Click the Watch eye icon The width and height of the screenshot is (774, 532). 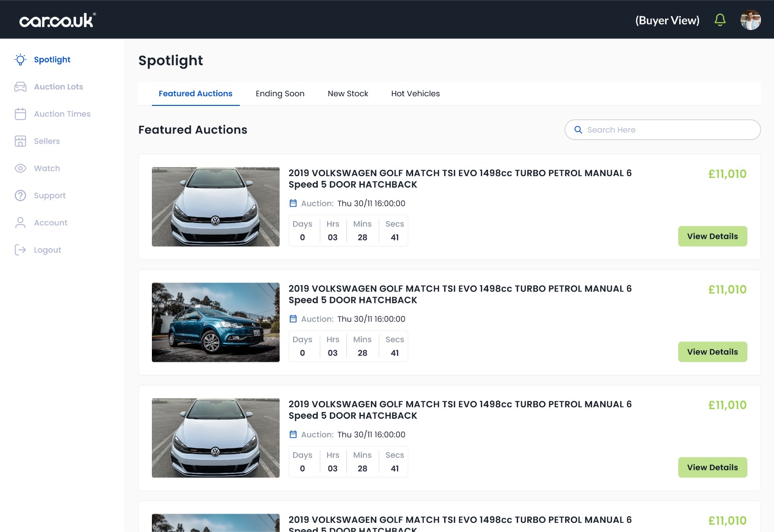point(20,168)
